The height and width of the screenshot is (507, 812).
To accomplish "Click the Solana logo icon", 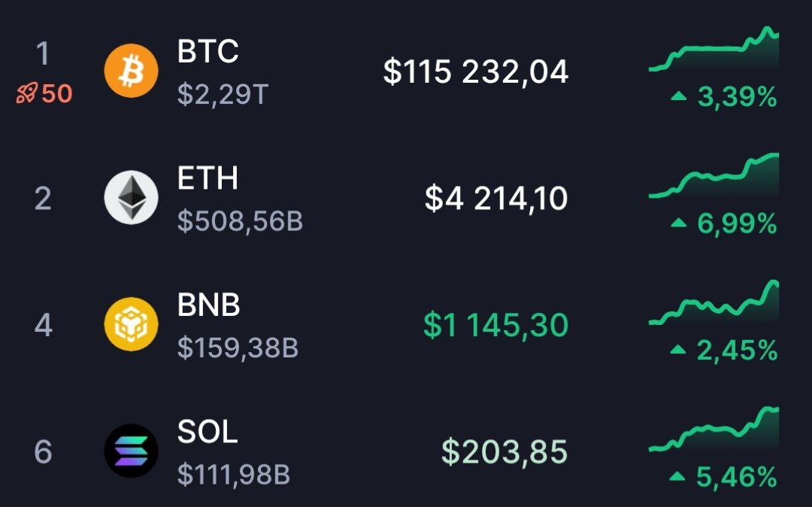I will tap(131, 451).
